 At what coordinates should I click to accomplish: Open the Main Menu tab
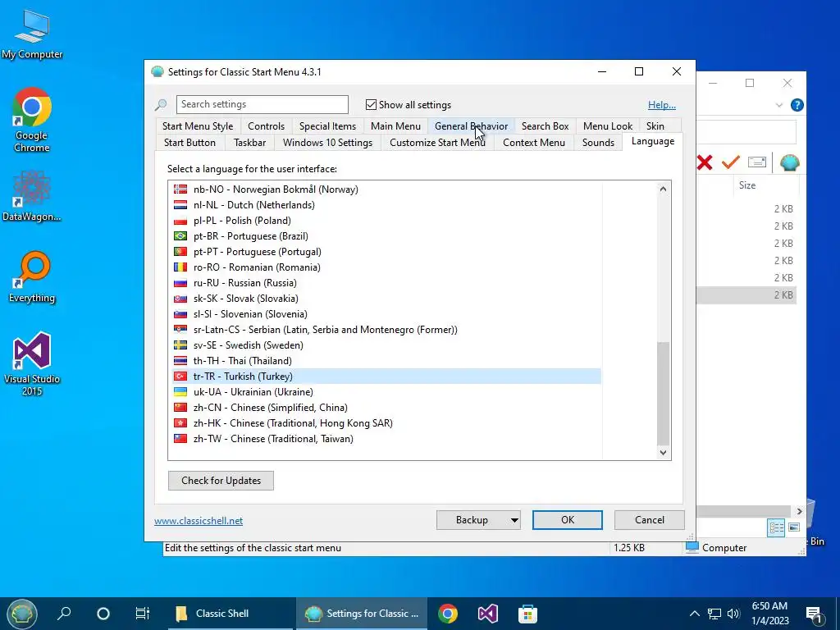tap(395, 126)
